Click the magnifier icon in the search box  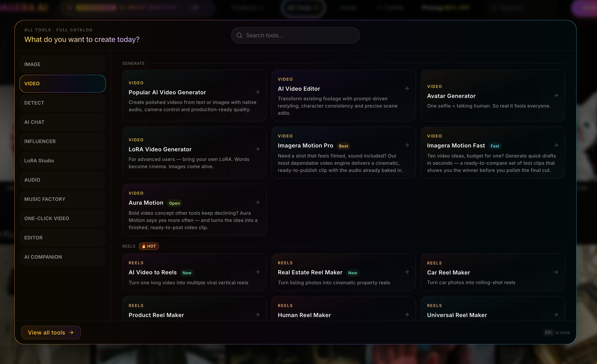tap(239, 35)
